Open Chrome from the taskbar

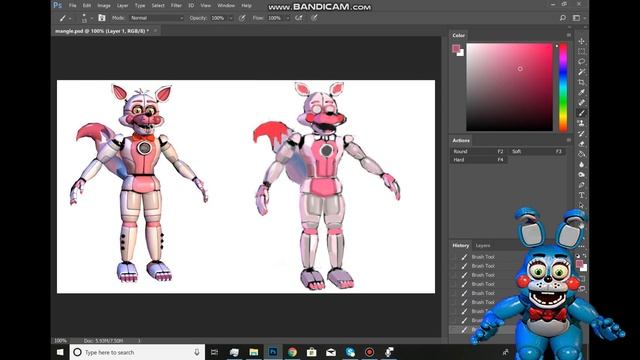292,352
